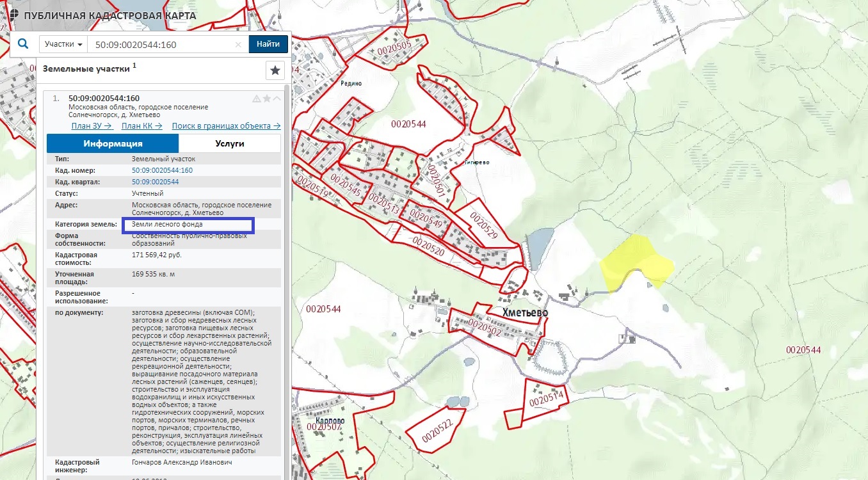
Task: Clear the search field with X
Action: (238, 45)
